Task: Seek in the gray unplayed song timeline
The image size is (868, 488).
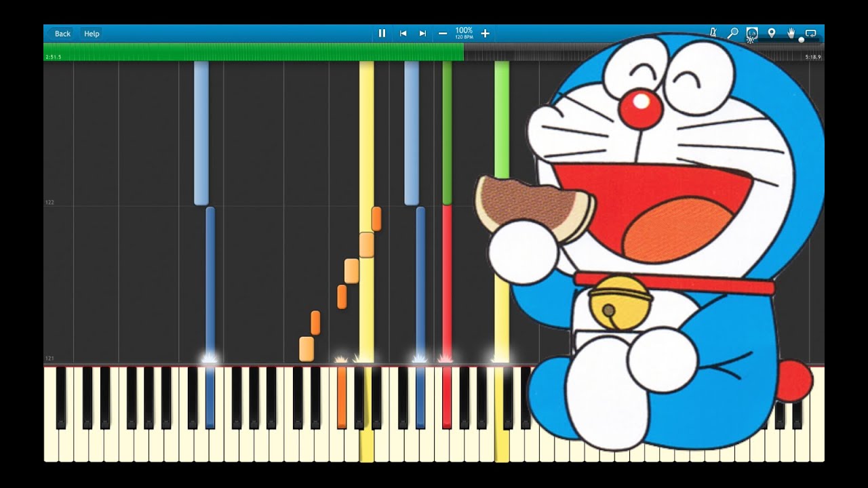Action: point(643,52)
